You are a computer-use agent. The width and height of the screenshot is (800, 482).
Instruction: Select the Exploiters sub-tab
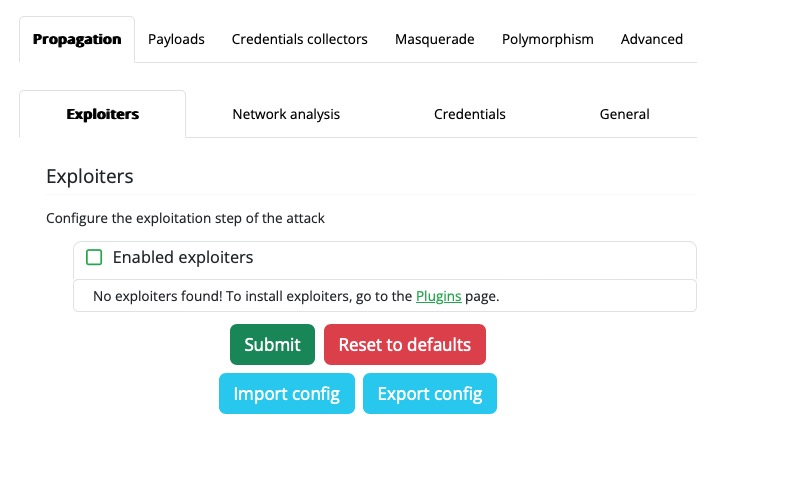[102, 114]
